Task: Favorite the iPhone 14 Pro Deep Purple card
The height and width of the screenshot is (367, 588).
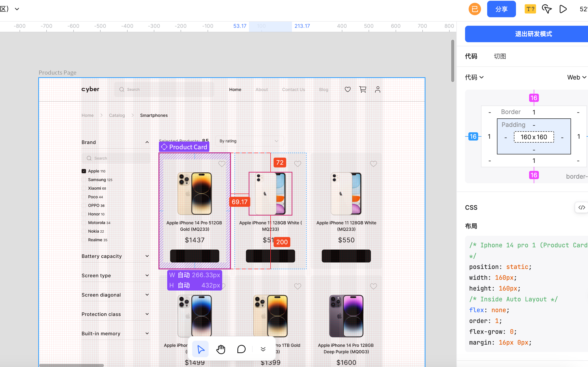Action: point(373,286)
